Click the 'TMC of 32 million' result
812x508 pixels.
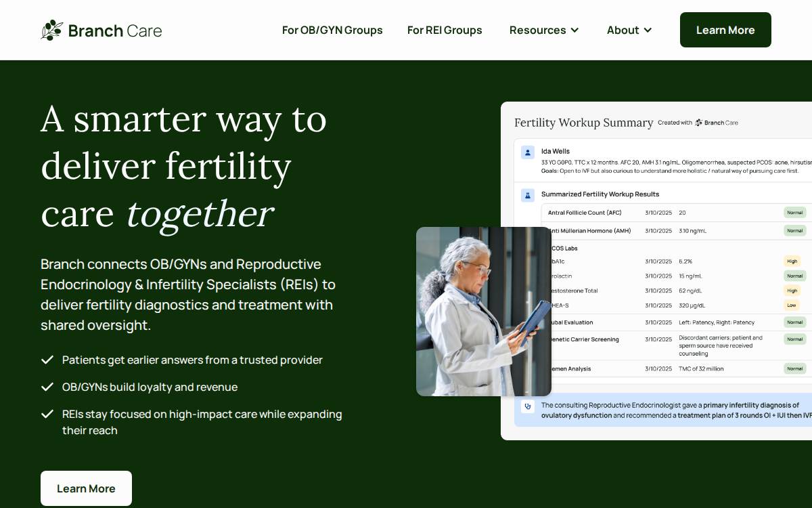pyautogui.click(x=701, y=368)
